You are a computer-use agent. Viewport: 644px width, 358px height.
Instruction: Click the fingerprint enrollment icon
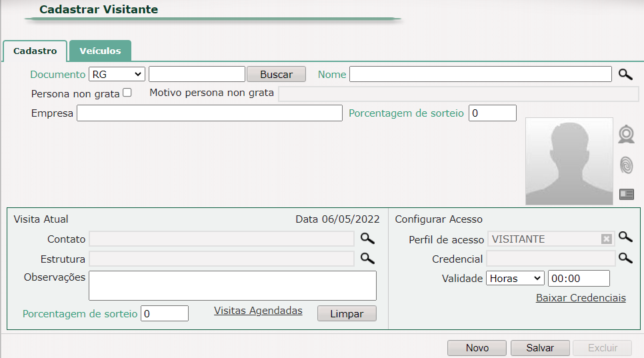[x=627, y=165]
